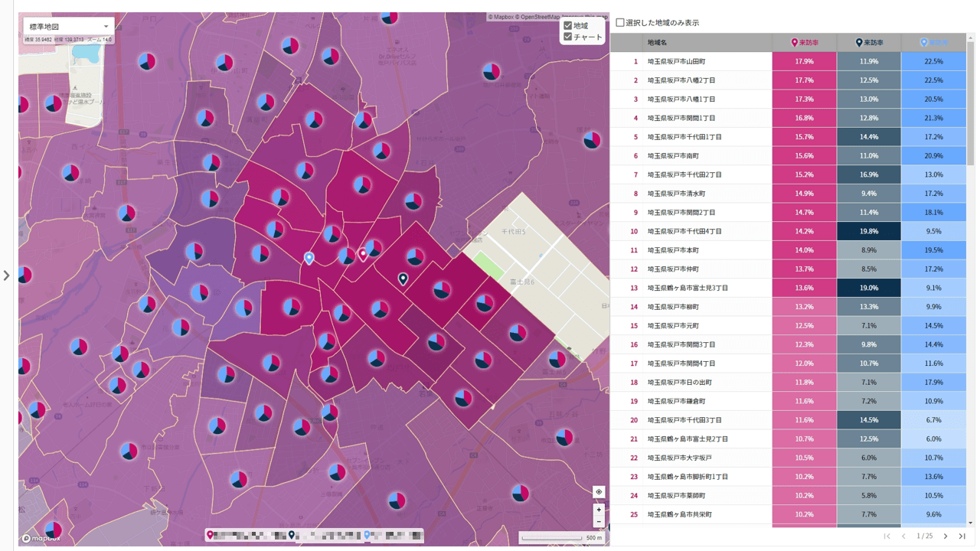Enable 選択した地域のみ表示 checkbox
This screenshot has width=980, height=551.
pyautogui.click(x=620, y=23)
